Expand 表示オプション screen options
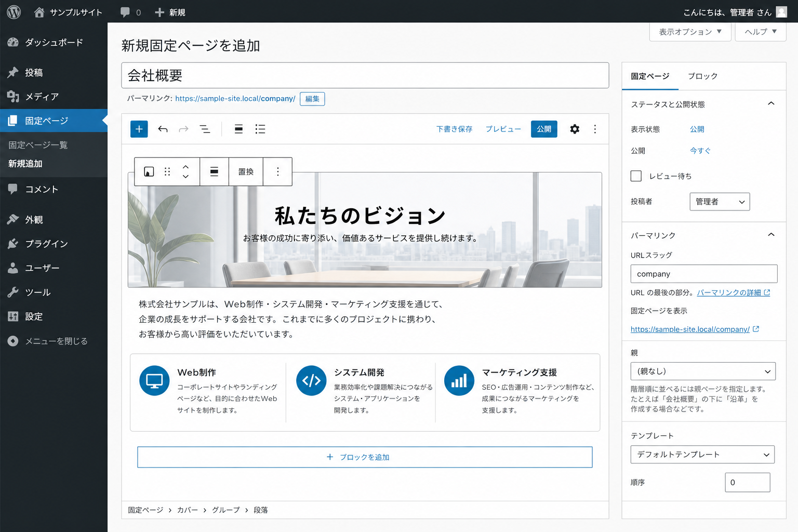Viewport: 798px width, 532px height. (x=690, y=32)
